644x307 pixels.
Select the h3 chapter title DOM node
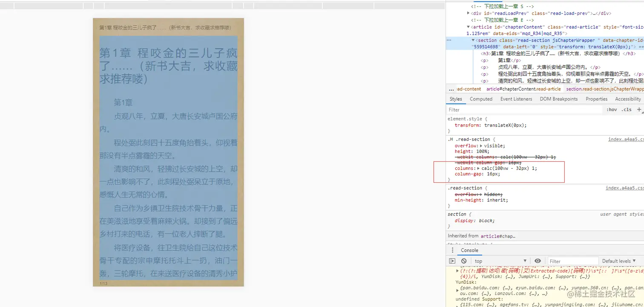tap(558, 54)
